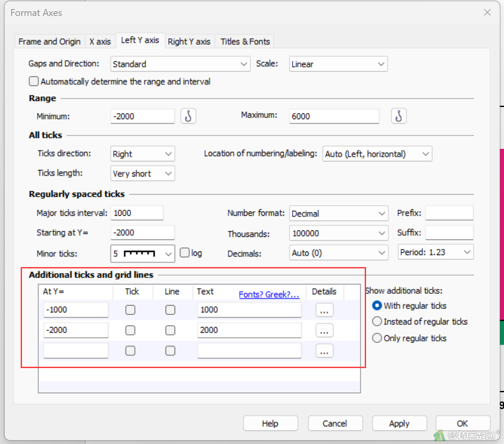Open the Minor ticks dropdown
The height and width of the screenshot is (444, 504).
click(x=142, y=254)
